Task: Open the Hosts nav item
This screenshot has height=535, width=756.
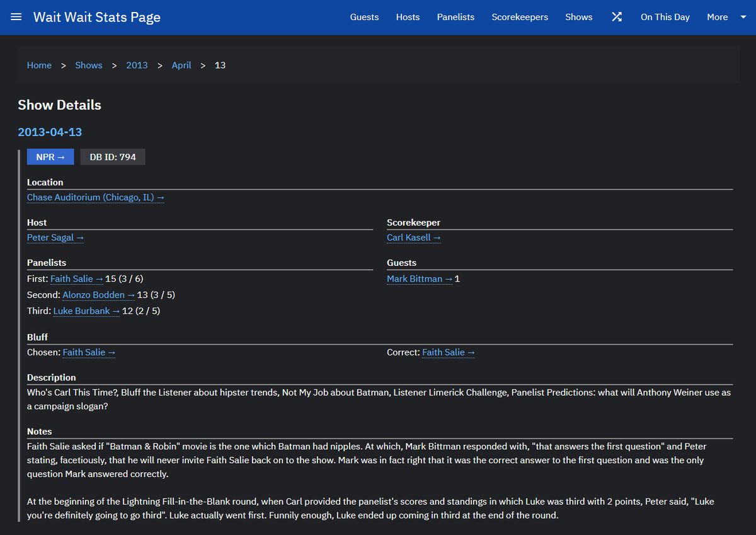Action: tap(408, 17)
